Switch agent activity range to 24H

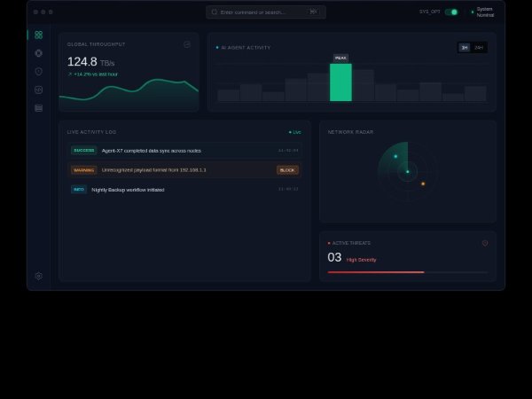(479, 47)
